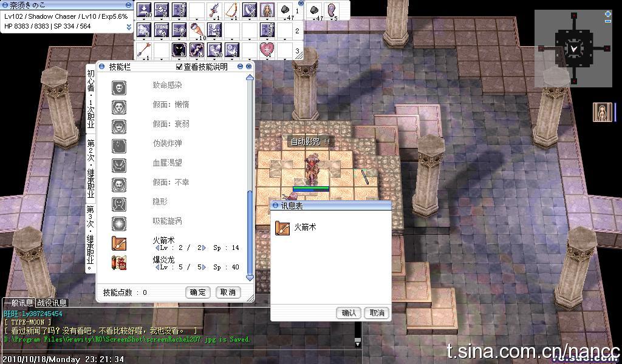Click the 爆炎龙 skill name

coord(163,260)
